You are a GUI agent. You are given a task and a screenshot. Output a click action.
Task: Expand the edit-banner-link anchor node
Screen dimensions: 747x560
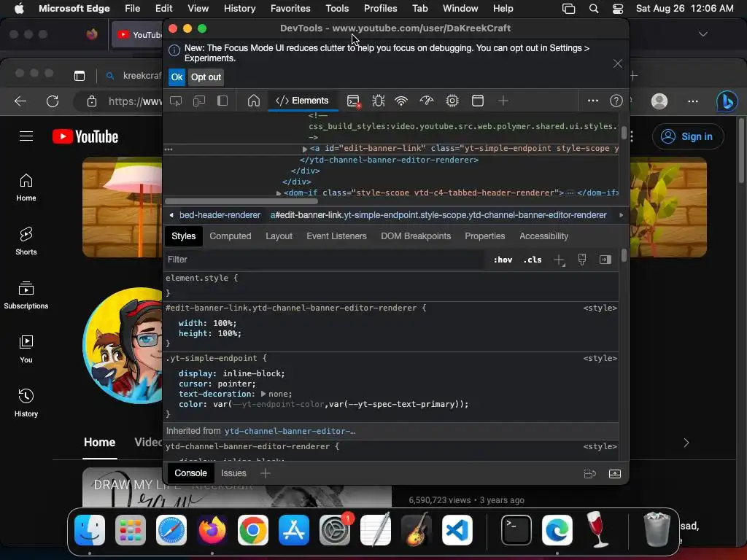click(x=305, y=149)
